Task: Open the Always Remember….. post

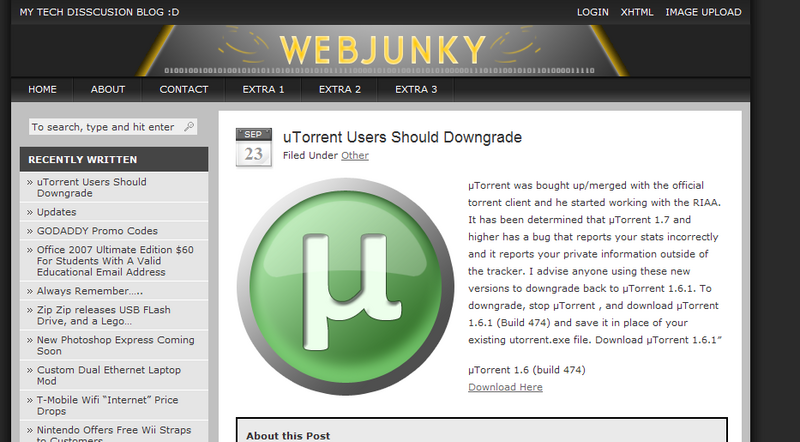Action: click(x=89, y=291)
